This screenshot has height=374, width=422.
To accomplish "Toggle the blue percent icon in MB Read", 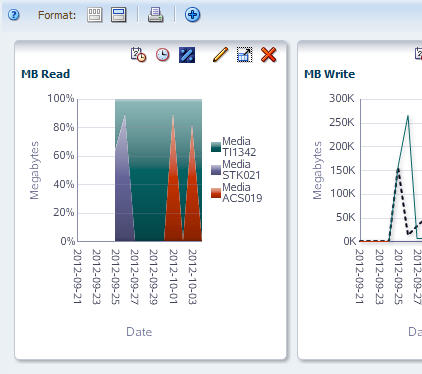I will click(187, 55).
